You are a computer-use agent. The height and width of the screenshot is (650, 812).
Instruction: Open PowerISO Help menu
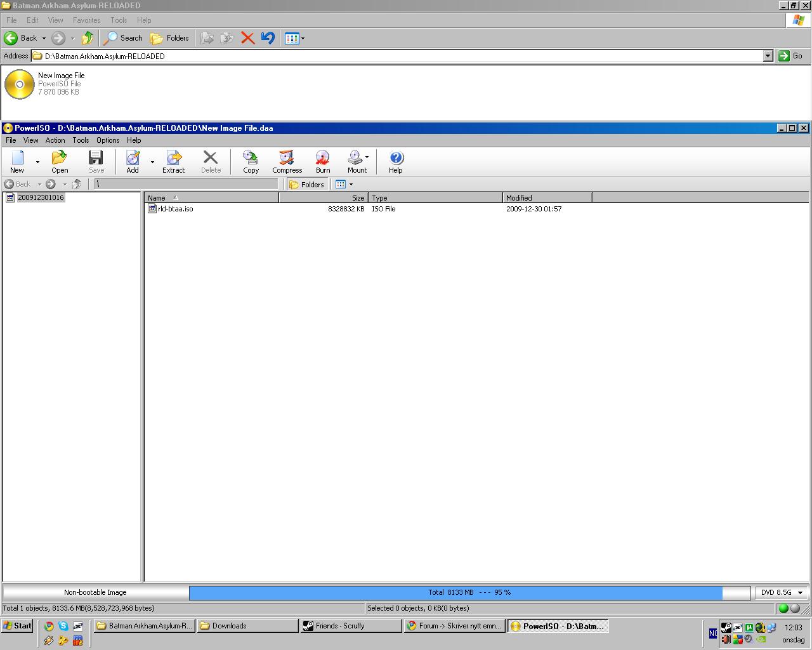134,140
